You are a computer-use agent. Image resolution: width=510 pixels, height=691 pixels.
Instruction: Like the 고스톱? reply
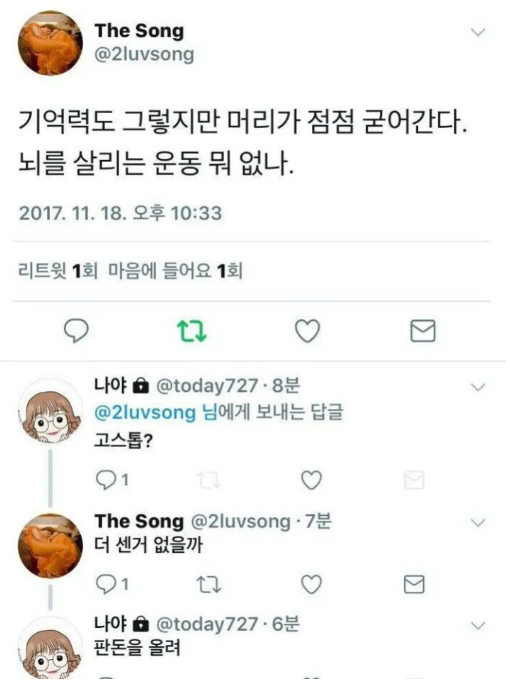tap(311, 480)
